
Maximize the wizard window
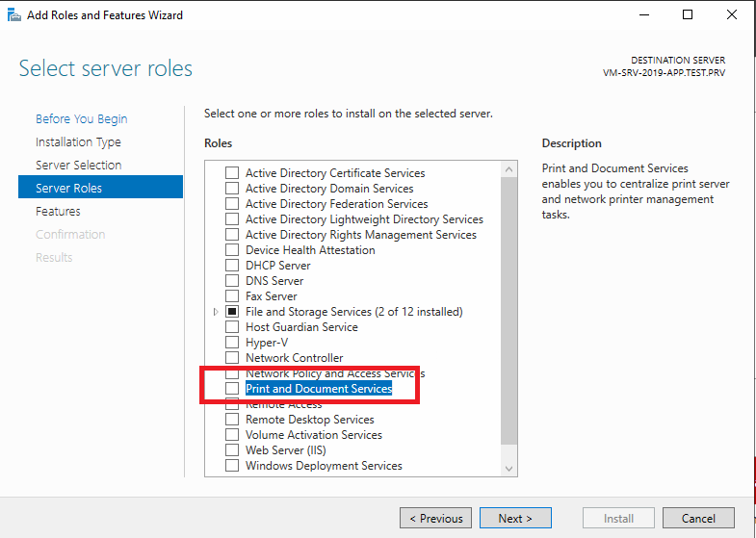[x=688, y=15]
